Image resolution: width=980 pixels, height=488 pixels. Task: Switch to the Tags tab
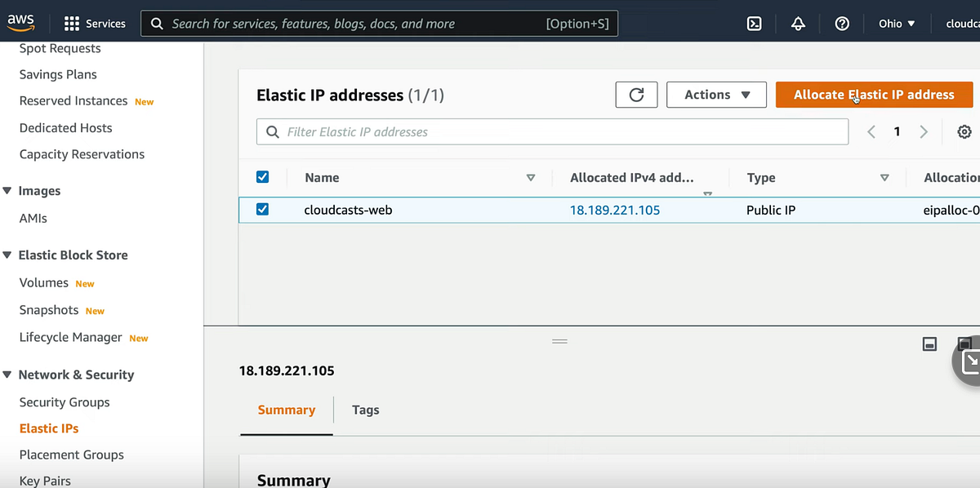click(365, 410)
